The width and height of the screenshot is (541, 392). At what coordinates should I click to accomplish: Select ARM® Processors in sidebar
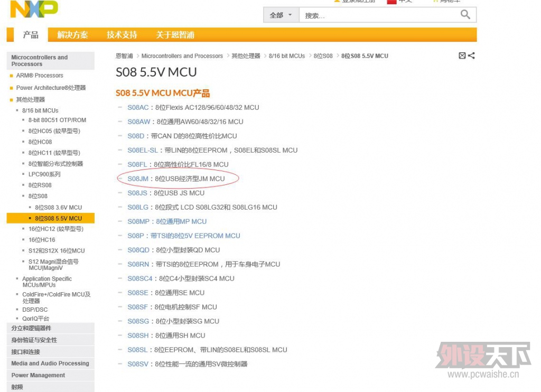pyautogui.click(x=40, y=75)
